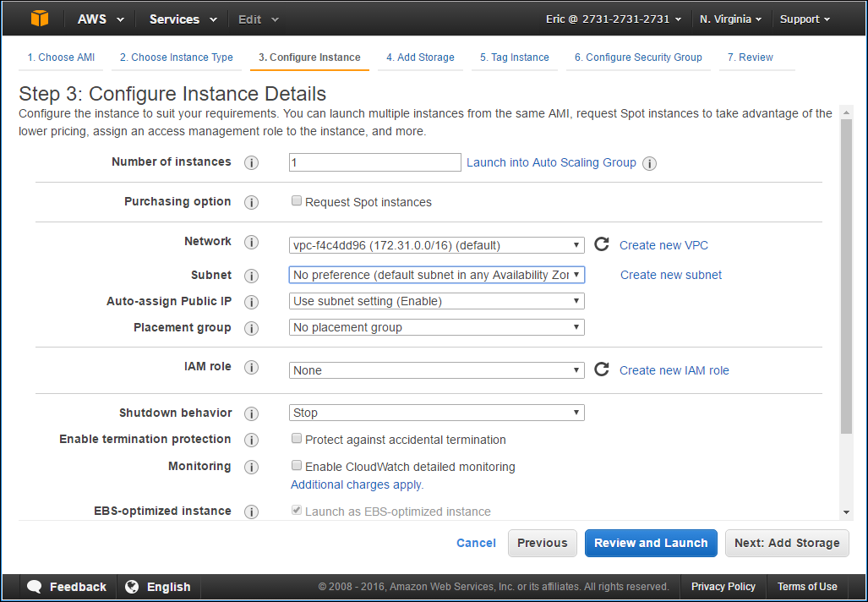Screen dimensions: 868x602
Task: Click Create new IAM role link
Action: point(674,370)
